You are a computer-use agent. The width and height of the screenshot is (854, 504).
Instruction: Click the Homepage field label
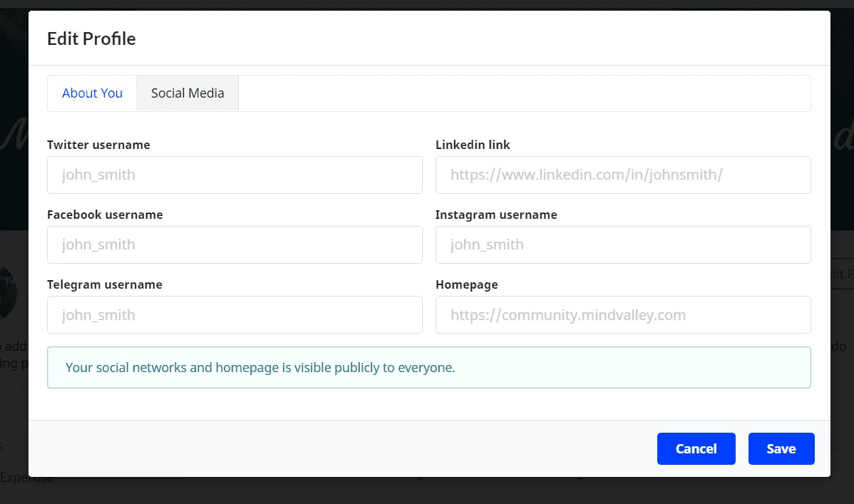coord(467,284)
